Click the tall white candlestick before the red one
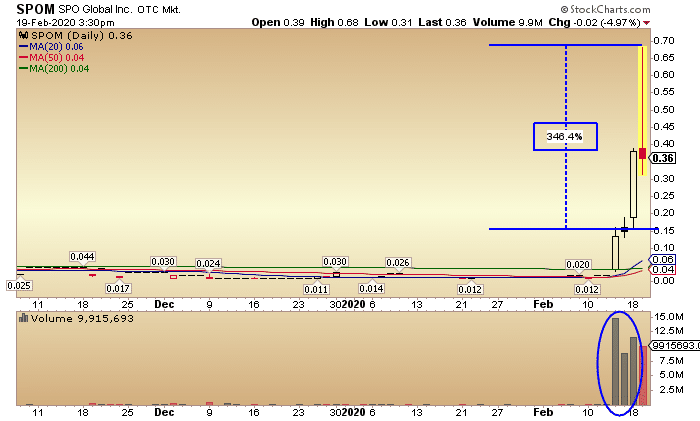700x421 pixels. click(x=633, y=184)
